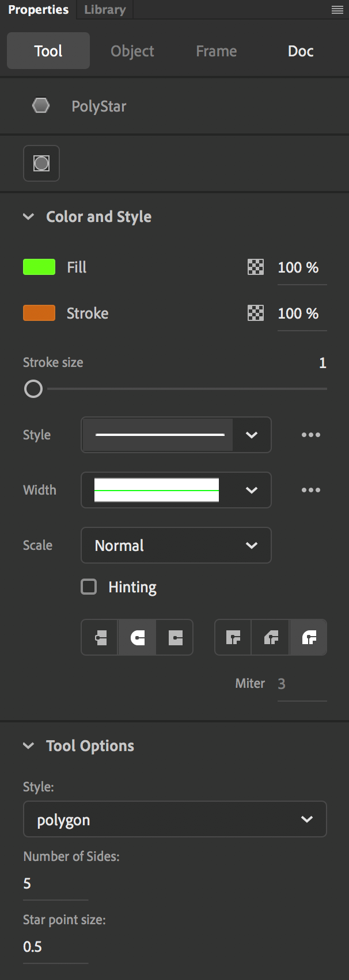
Task: Collapse the Color and Style section
Action: pos(28,217)
